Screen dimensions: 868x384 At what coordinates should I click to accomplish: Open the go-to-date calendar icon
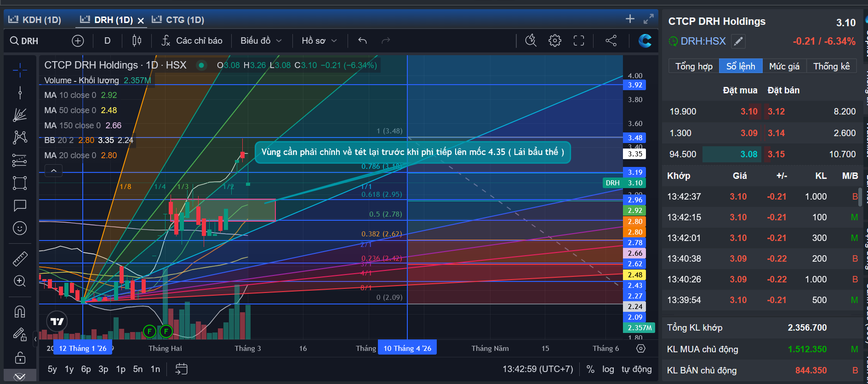coord(182,369)
